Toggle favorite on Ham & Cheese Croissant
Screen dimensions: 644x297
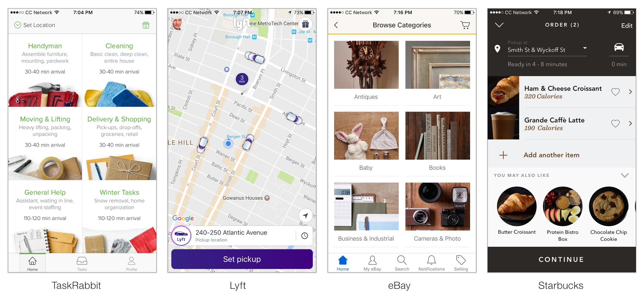[616, 91]
